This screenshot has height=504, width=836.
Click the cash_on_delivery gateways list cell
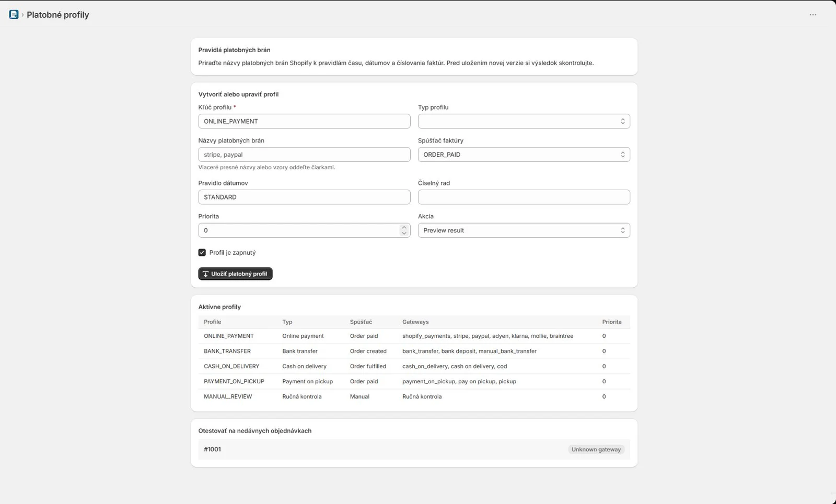(455, 366)
